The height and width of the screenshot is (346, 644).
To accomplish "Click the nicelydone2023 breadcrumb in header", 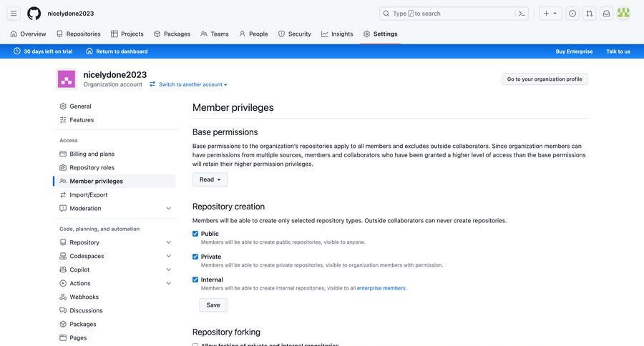I will (71, 14).
